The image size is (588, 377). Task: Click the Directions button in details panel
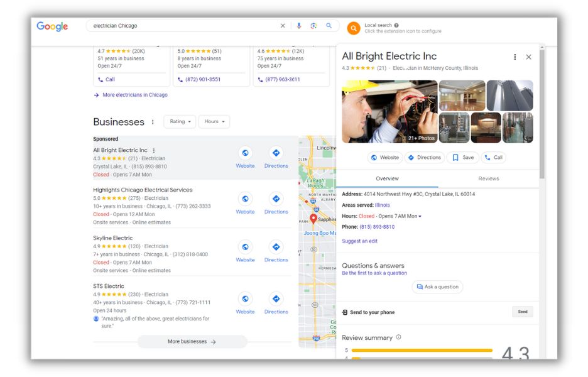point(425,158)
